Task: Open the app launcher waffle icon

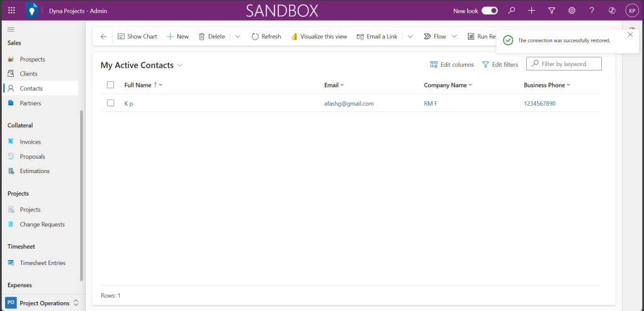Action: tap(11, 11)
